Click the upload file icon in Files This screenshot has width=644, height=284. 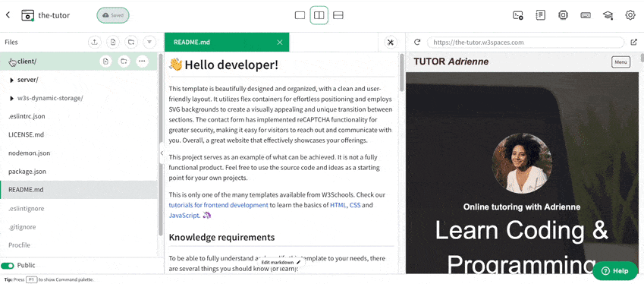pos(95,42)
